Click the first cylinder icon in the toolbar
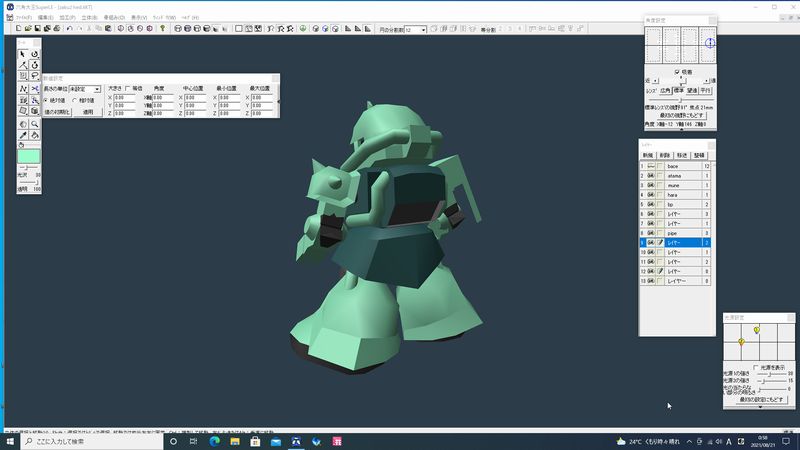 (178, 29)
